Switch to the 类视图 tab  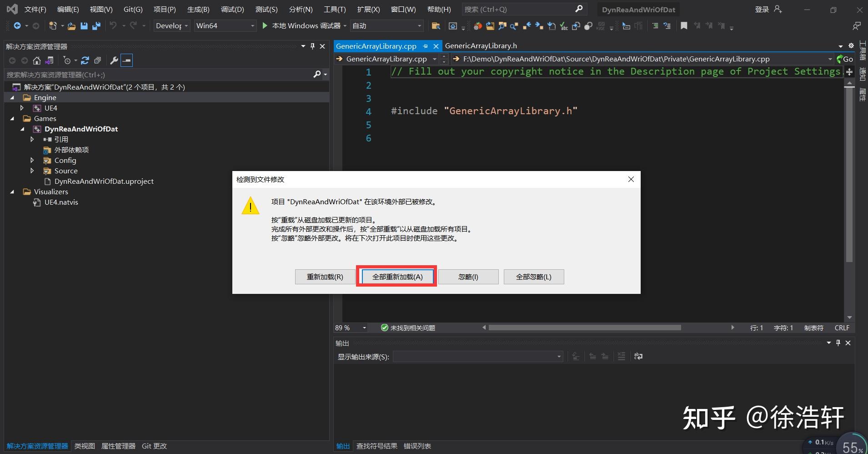[x=85, y=446]
